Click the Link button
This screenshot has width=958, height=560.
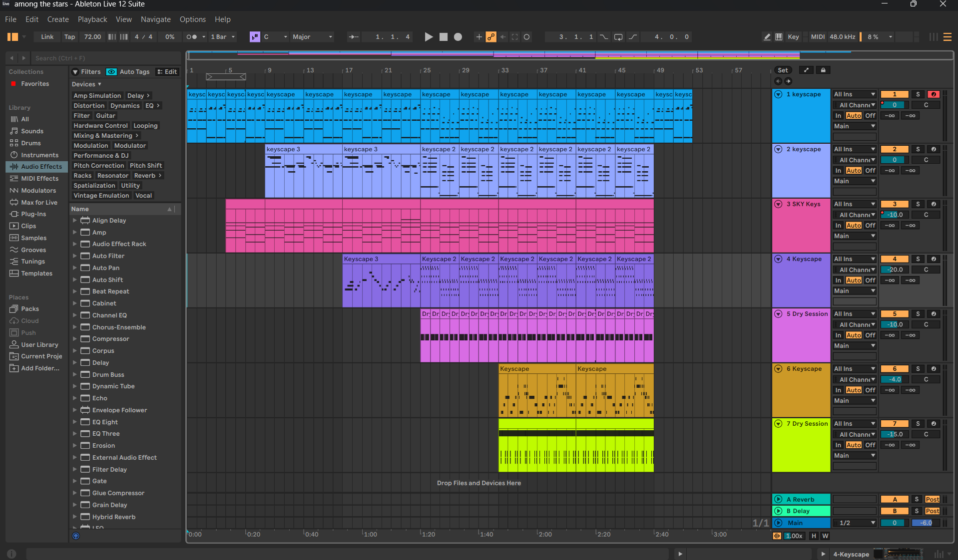point(47,37)
